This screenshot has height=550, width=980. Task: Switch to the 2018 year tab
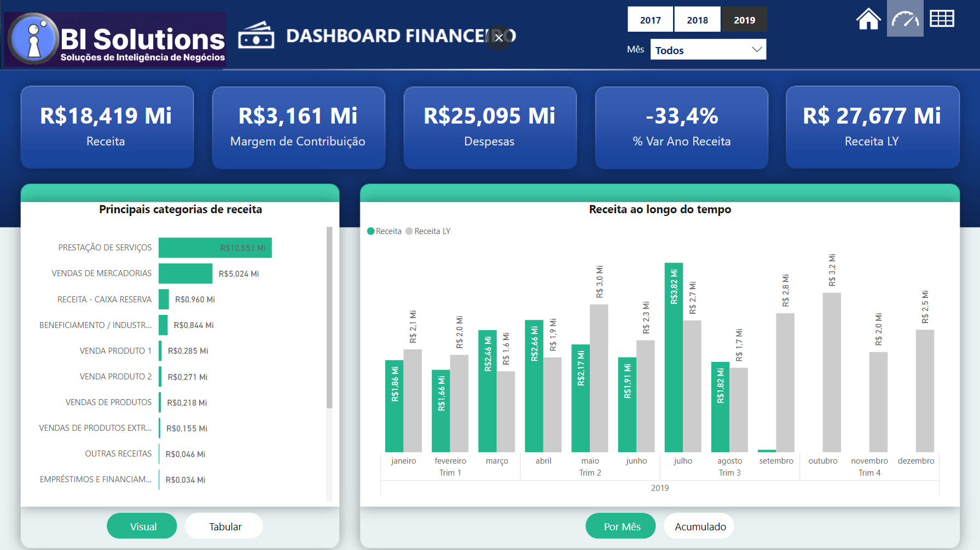(x=697, y=19)
